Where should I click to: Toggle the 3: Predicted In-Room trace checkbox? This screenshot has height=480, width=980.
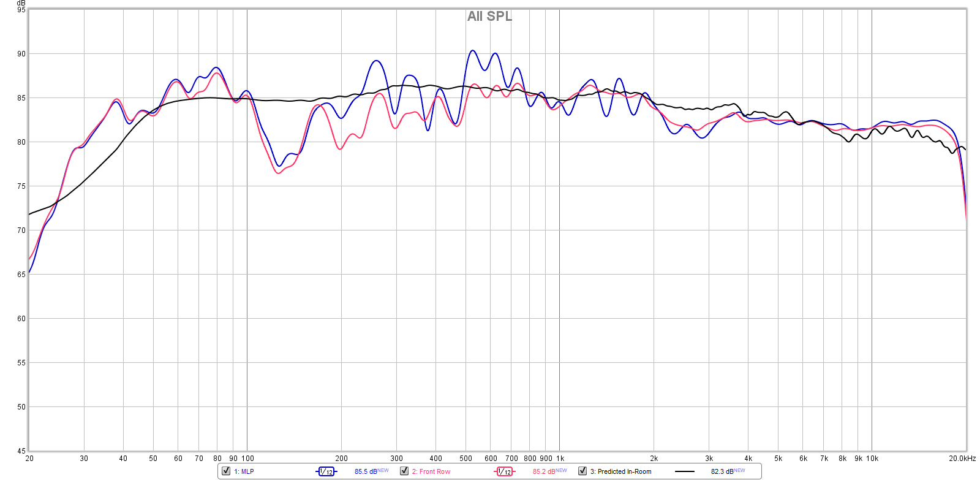coord(582,471)
